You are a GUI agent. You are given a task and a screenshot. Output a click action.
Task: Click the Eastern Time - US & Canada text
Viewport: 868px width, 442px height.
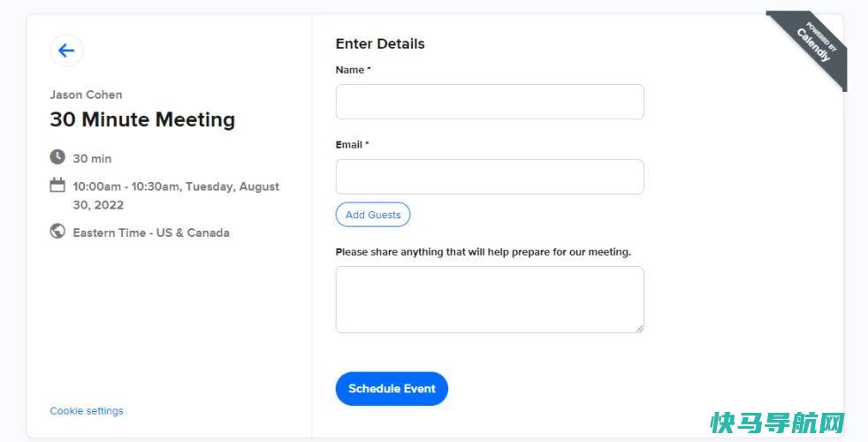[151, 232]
